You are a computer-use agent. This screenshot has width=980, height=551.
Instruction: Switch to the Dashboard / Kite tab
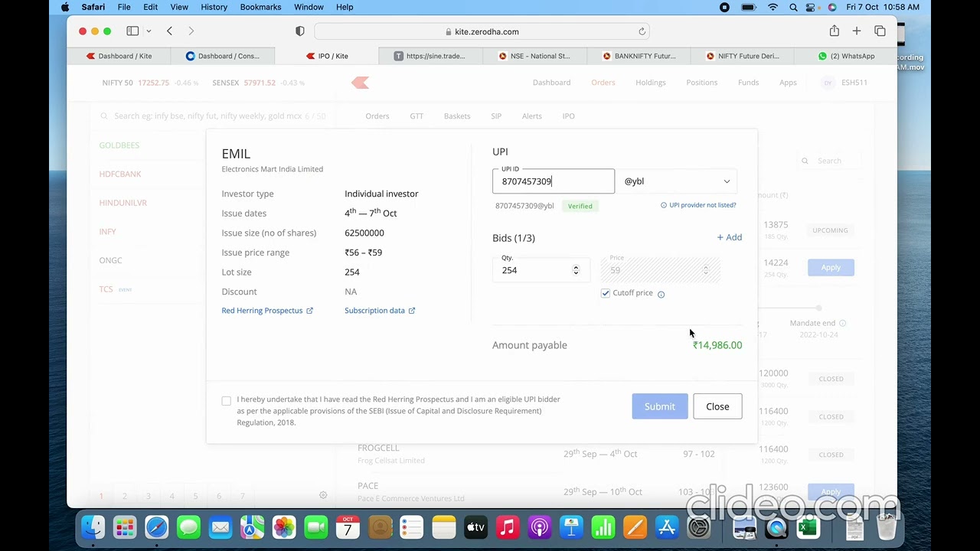coord(119,56)
